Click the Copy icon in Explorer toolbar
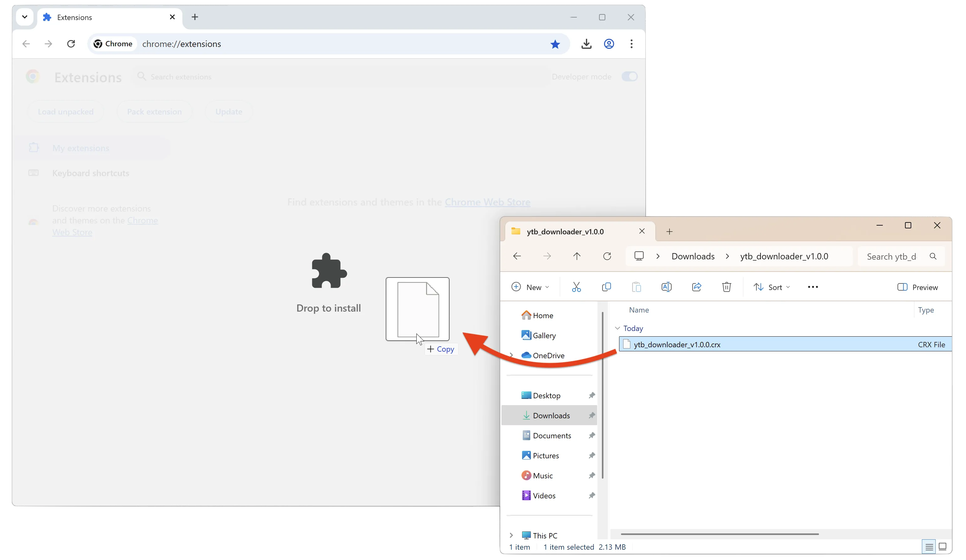The height and width of the screenshot is (560, 966). click(x=607, y=287)
